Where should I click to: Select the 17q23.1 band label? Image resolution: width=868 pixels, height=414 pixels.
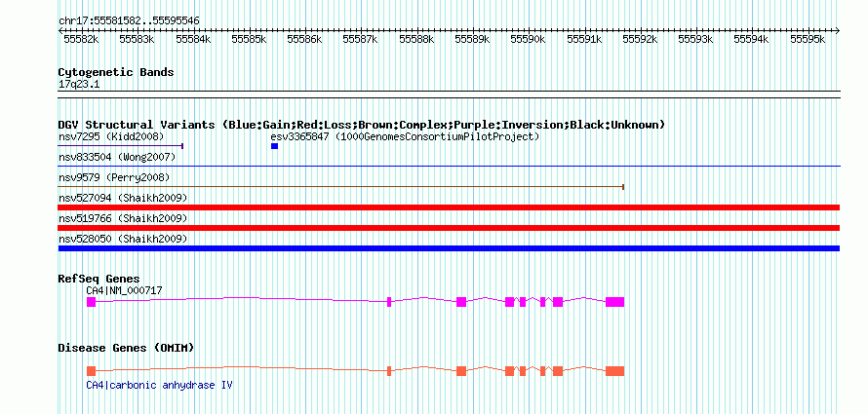pos(79,85)
